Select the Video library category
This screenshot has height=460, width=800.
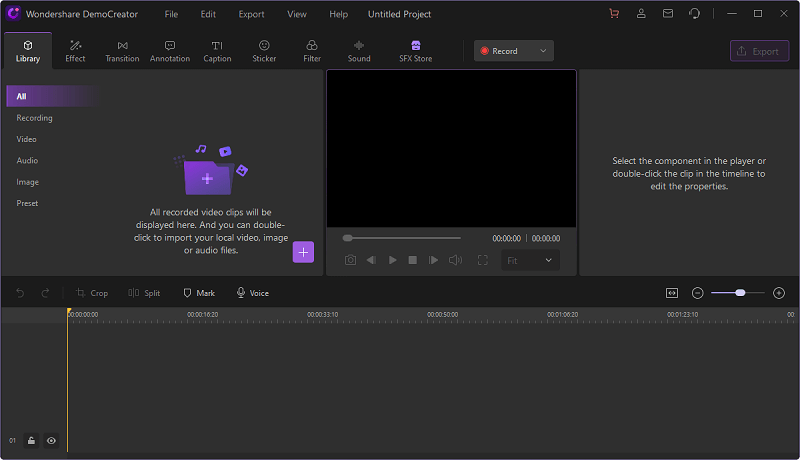(x=27, y=139)
